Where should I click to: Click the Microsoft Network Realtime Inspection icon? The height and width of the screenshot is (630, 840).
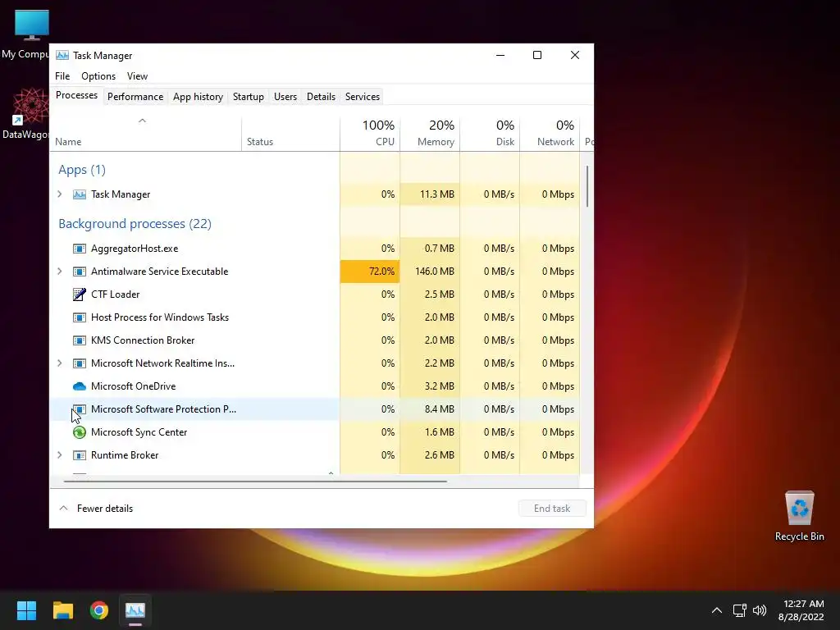[x=80, y=363]
